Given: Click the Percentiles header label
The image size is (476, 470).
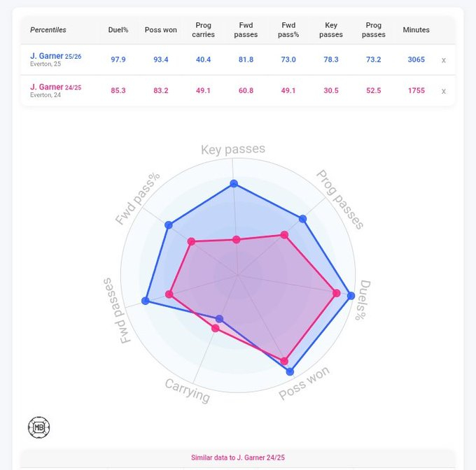Looking at the screenshot, I should tap(48, 30).
